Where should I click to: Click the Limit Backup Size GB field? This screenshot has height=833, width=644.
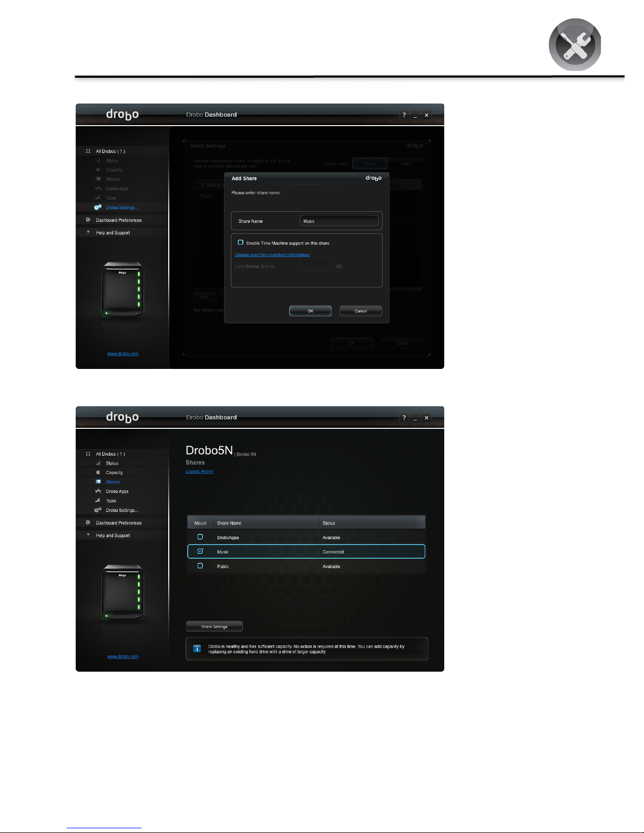tap(316, 266)
